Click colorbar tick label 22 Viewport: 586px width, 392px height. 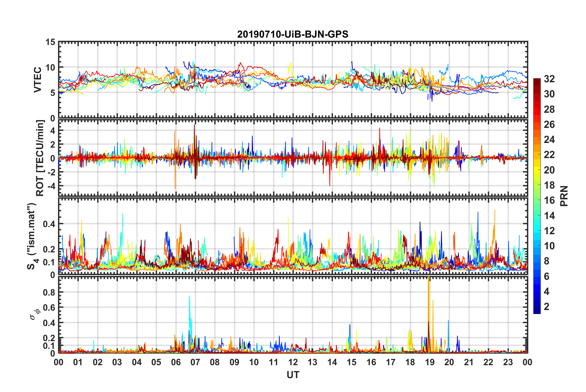coord(549,155)
